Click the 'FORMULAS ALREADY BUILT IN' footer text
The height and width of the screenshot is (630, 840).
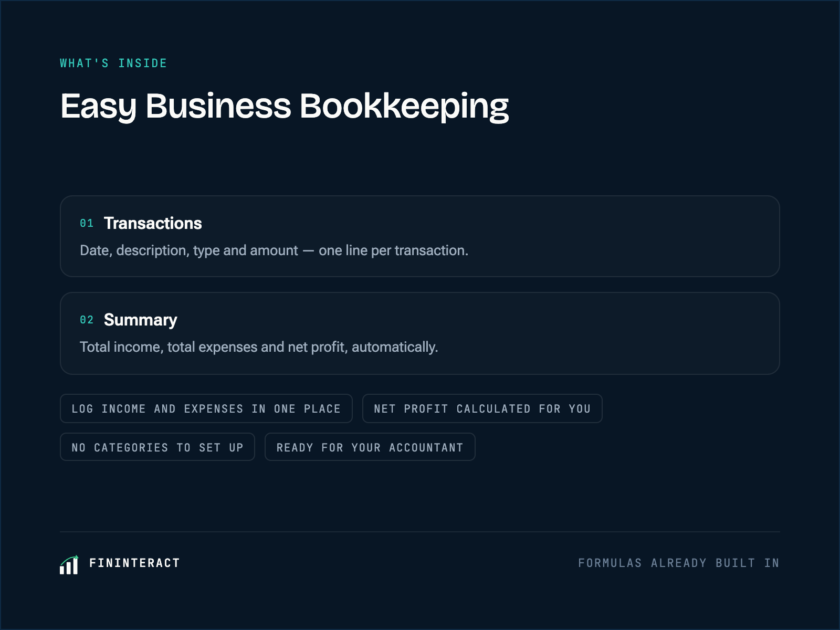(x=678, y=563)
